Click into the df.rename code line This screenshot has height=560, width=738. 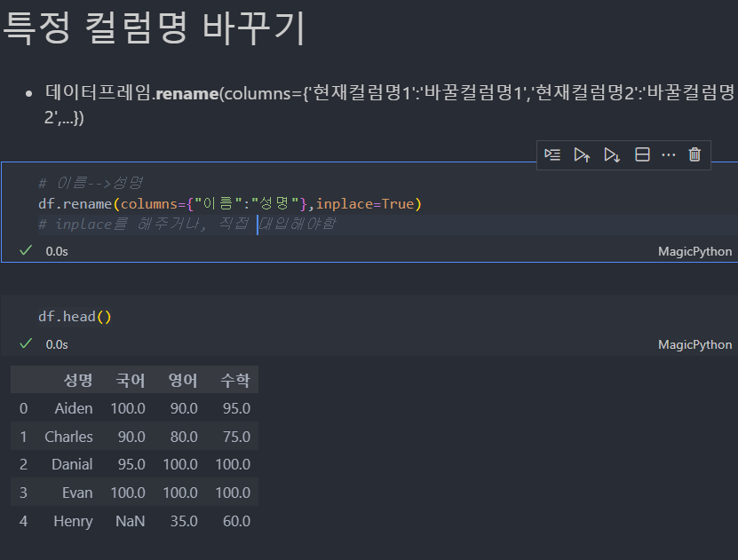[230, 204]
